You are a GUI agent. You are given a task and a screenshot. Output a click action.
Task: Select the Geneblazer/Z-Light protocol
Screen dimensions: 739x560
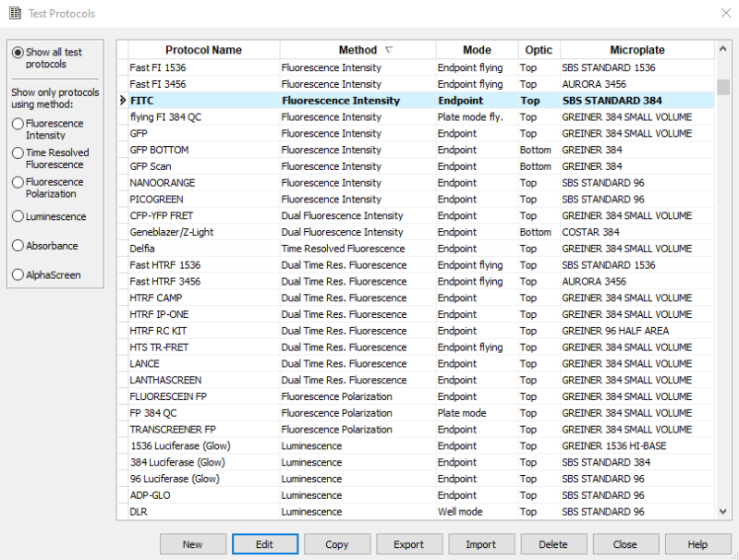172,232
